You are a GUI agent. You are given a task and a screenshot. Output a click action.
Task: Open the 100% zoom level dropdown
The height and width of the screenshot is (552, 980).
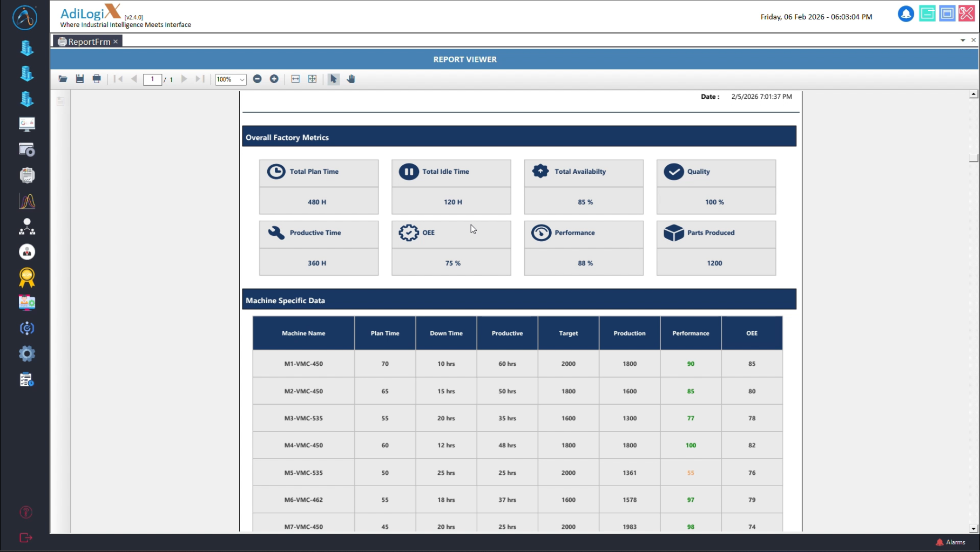(242, 80)
